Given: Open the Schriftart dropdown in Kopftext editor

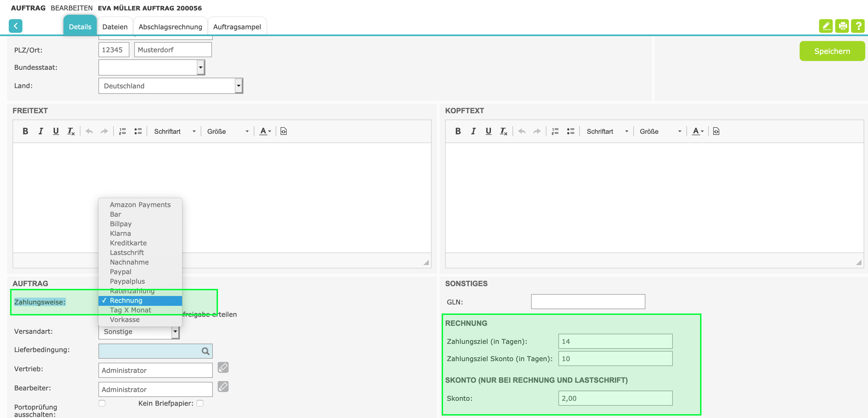Looking at the screenshot, I should [607, 131].
